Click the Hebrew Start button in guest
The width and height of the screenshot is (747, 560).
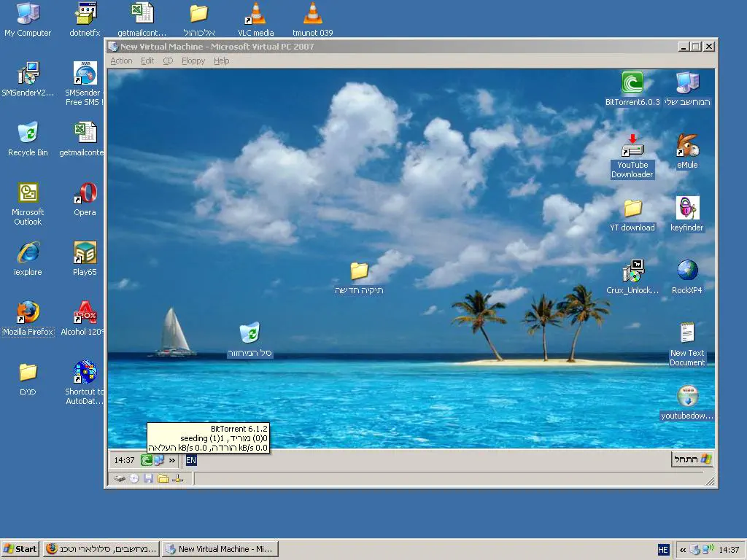point(692,459)
